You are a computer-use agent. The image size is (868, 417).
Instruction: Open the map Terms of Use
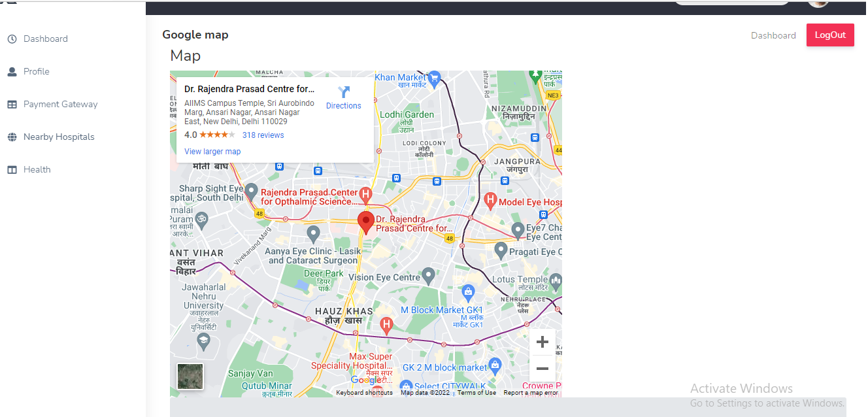point(476,393)
